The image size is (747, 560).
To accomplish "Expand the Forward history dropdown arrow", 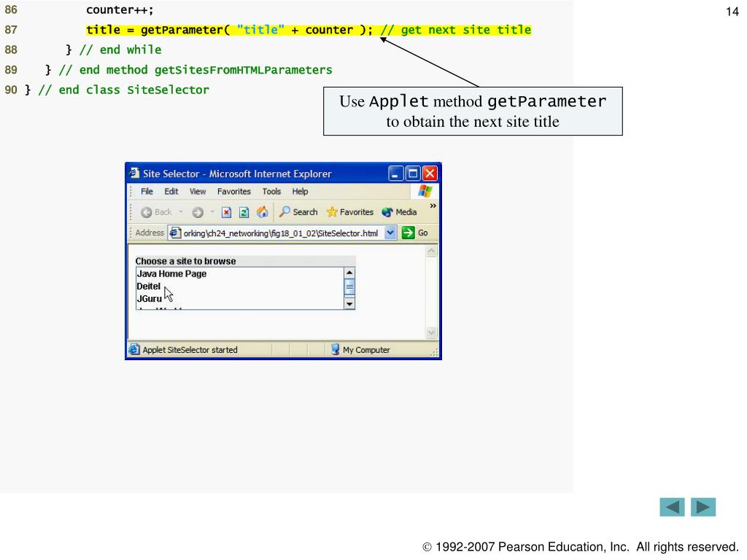I will click(x=212, y=212).
